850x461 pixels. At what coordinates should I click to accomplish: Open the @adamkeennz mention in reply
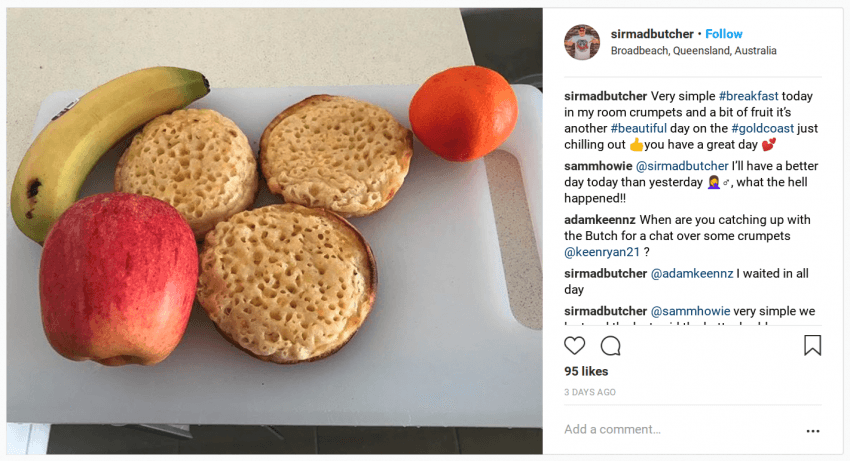click(692, 273)
